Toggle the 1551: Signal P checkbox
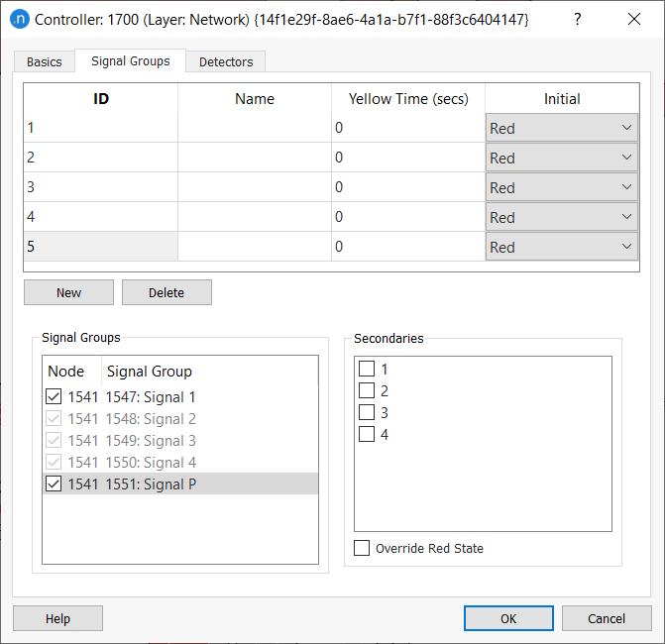Viewport: 665px width, 644px height. coord(54,484)
